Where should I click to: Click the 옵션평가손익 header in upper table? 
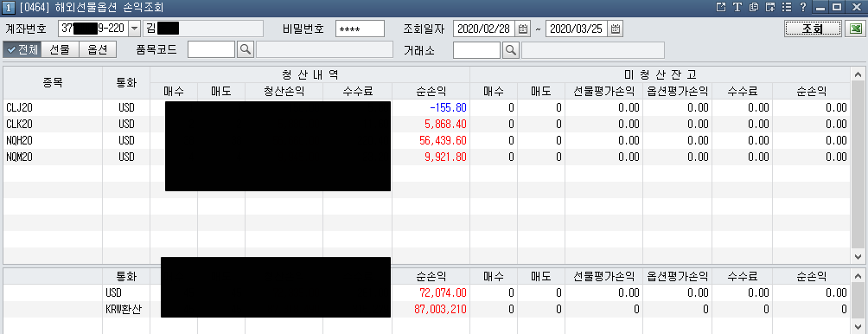click(678, 92)
